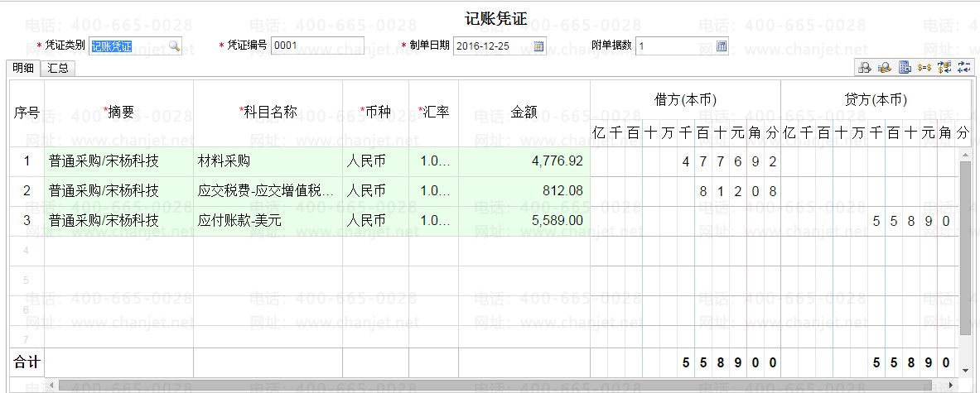The image size is (980, 393).
Task: Click the coin-stack magnifier lookup icon
Action: coord(885,67)
